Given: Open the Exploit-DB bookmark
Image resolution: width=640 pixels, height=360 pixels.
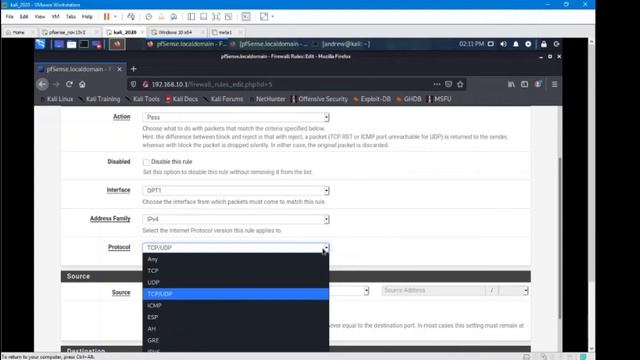Looking at the screenshot, I should tap(372, 99).
